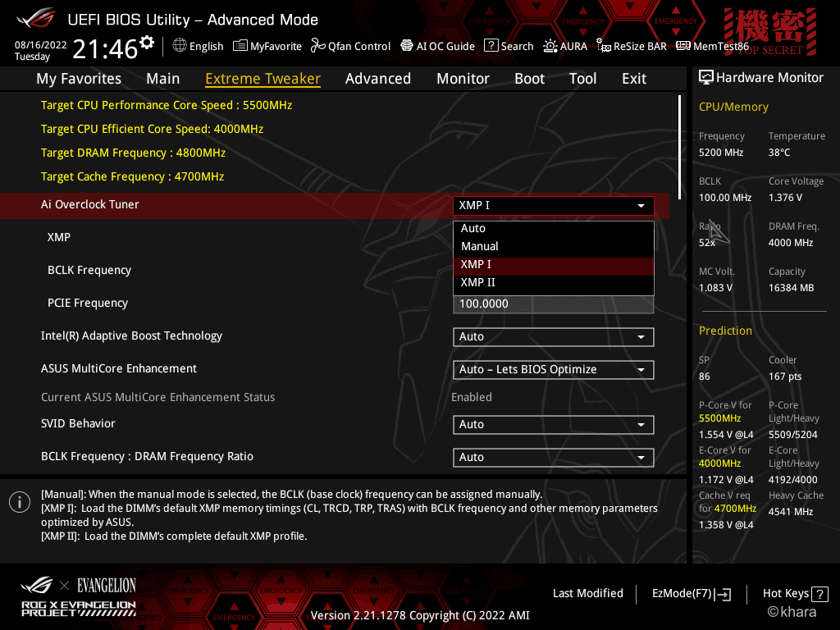Click Target CPU Efficient Core Speed text
This screenshot has height=630, width=840.
152,129
